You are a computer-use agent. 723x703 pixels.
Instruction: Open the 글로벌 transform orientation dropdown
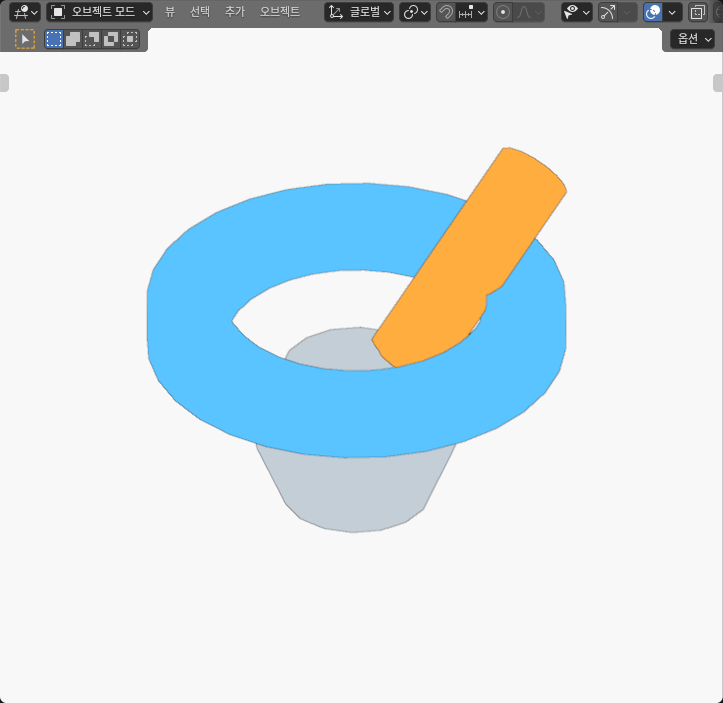(359, 12)
